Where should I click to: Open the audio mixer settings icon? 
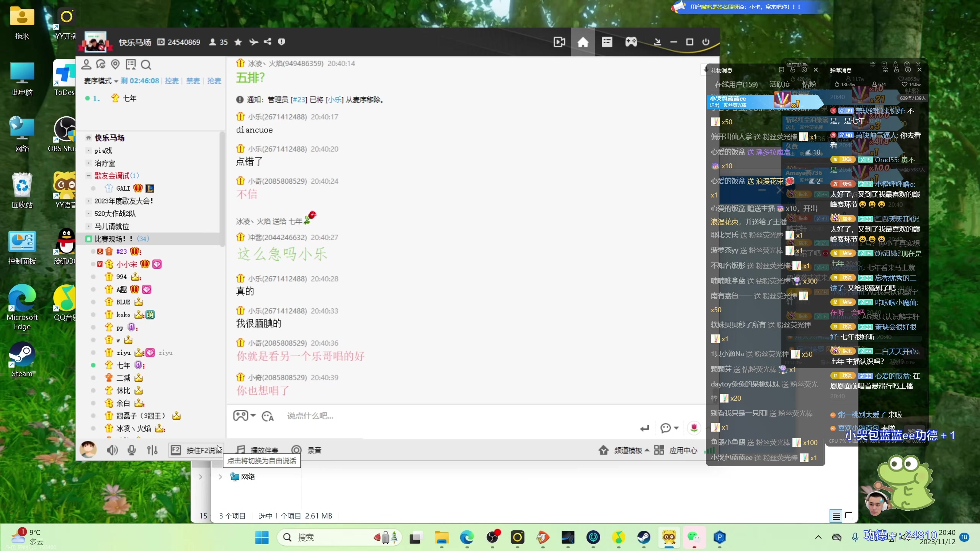[152, 450]
